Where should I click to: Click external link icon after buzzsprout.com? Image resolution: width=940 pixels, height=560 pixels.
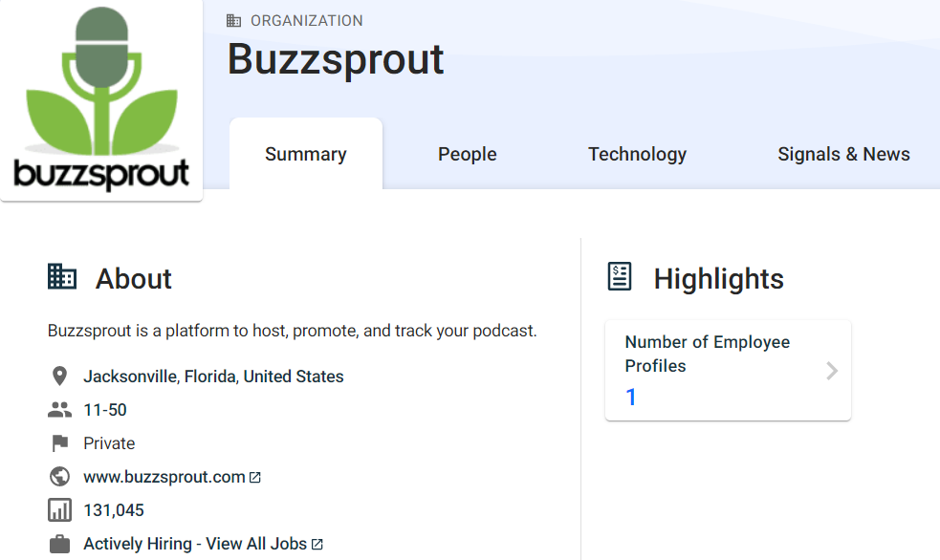254,478
